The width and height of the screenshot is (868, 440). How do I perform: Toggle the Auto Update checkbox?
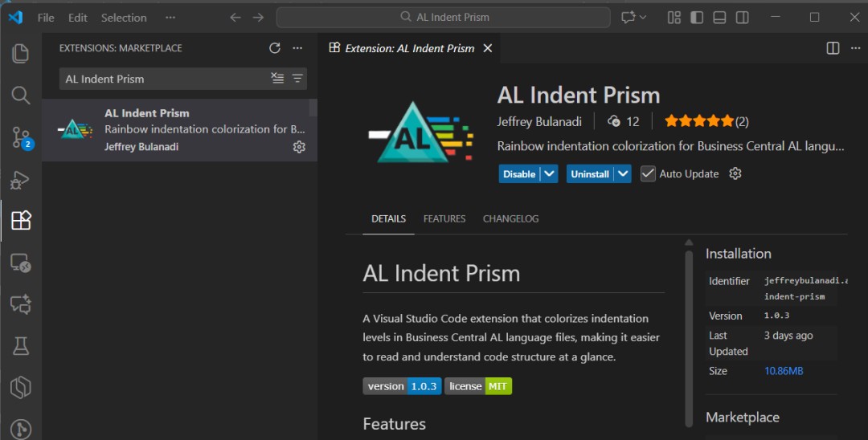click(x=648, y=173)
